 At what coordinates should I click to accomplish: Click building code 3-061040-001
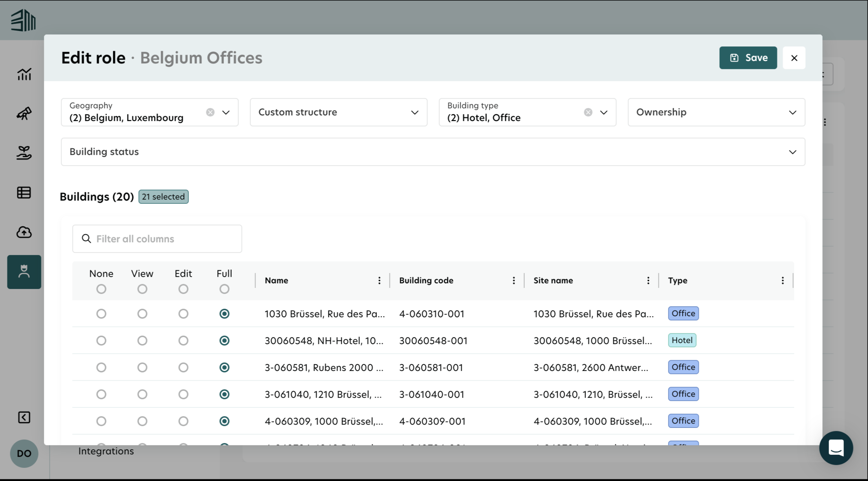pyautogui.click(x=432, y=394)
